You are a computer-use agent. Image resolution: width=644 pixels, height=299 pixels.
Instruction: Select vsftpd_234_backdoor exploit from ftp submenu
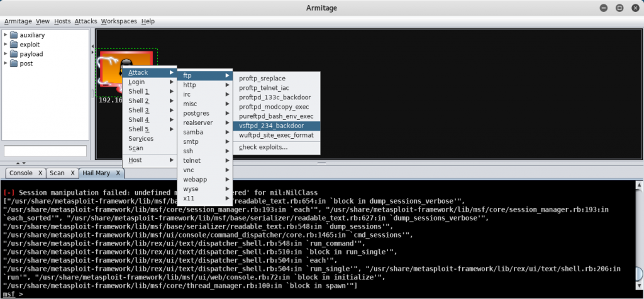[276, 126]
